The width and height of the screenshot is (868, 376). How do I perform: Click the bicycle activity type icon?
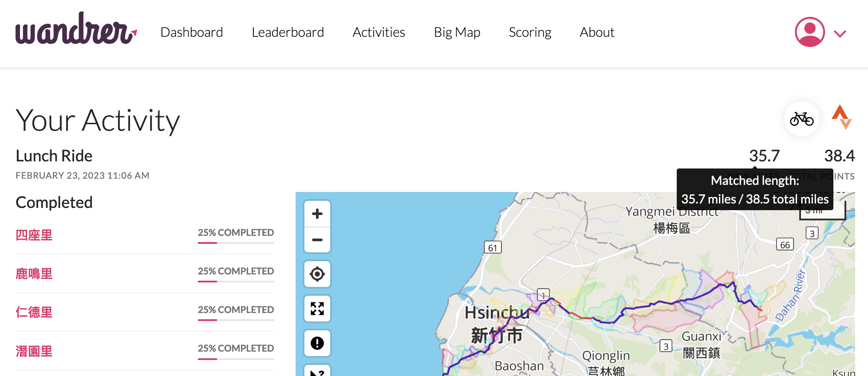[802, 119]
